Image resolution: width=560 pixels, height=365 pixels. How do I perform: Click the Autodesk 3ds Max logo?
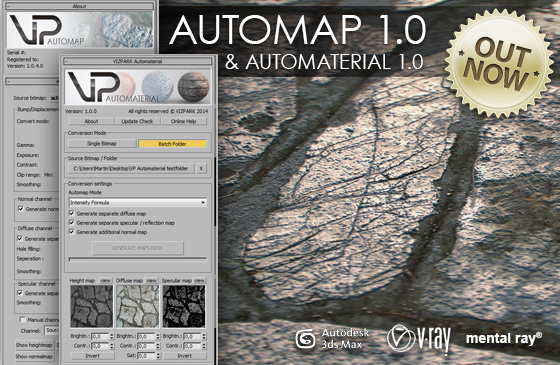point(333,339)
